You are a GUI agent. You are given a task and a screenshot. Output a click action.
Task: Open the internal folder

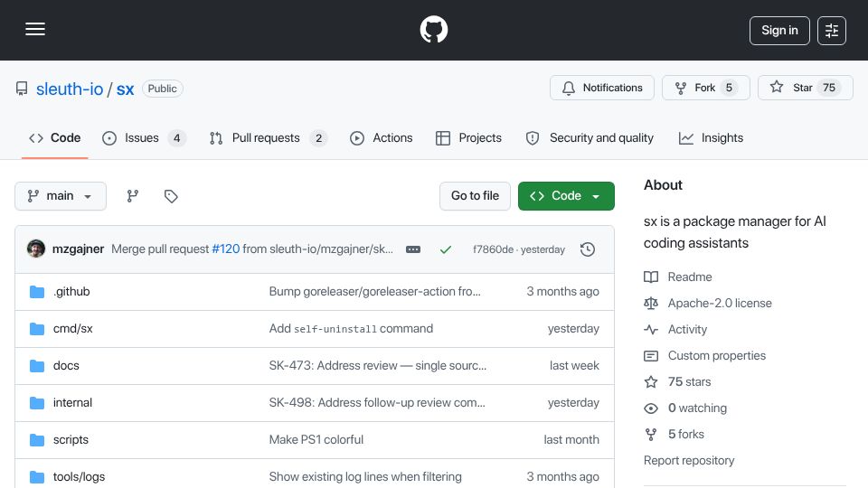pyautogui.click(x=72, y=403)
